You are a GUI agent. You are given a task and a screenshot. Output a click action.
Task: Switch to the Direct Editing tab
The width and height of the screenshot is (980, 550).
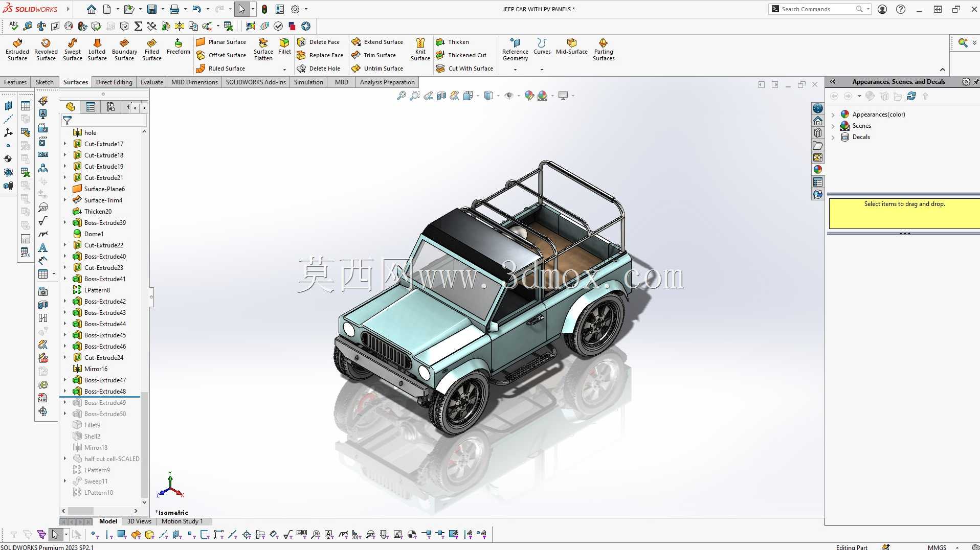click(114, 82)
